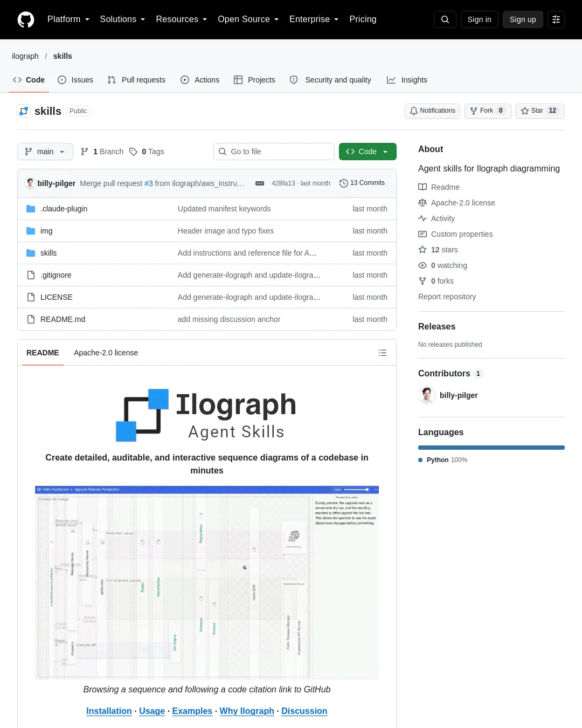This screenshot has width=582, height=728.
Task: Open the .gitignore file
Action: click(56, 275)
